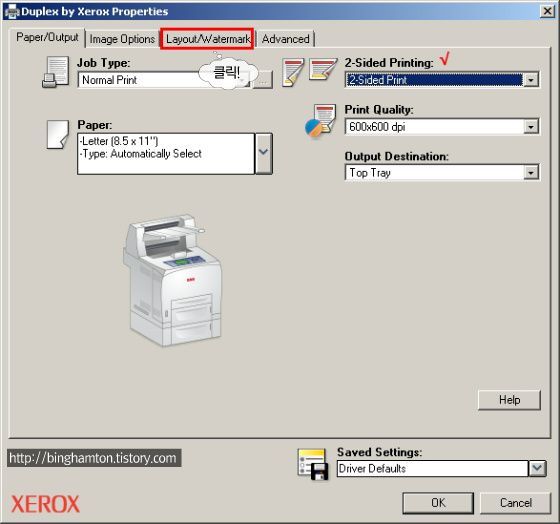Image resolution: width=560 pixels, height=524 pixels.
Task: Click the XEROX logo
Action: click(45, 504)
